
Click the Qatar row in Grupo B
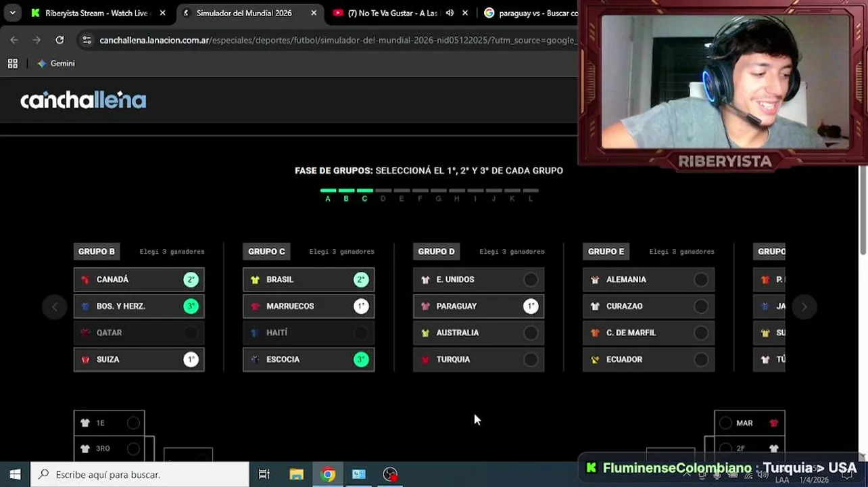point(139,333)
